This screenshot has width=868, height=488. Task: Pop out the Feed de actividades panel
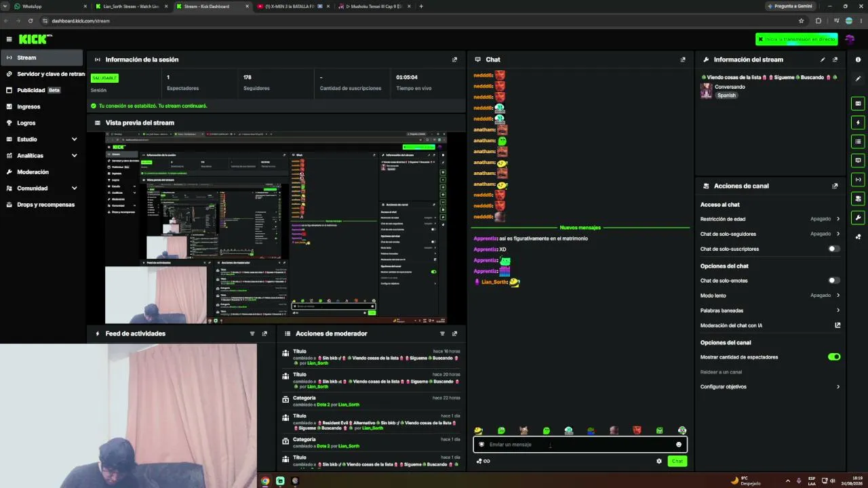pyautogui.click(x=264, y=333)
